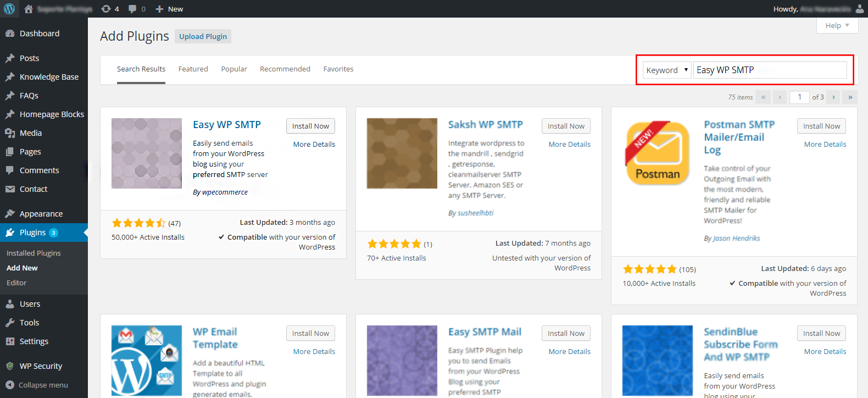Click the Postman plugin thumbnail image
This screenshot has height=398, width=868.
(x=658, y=153)
